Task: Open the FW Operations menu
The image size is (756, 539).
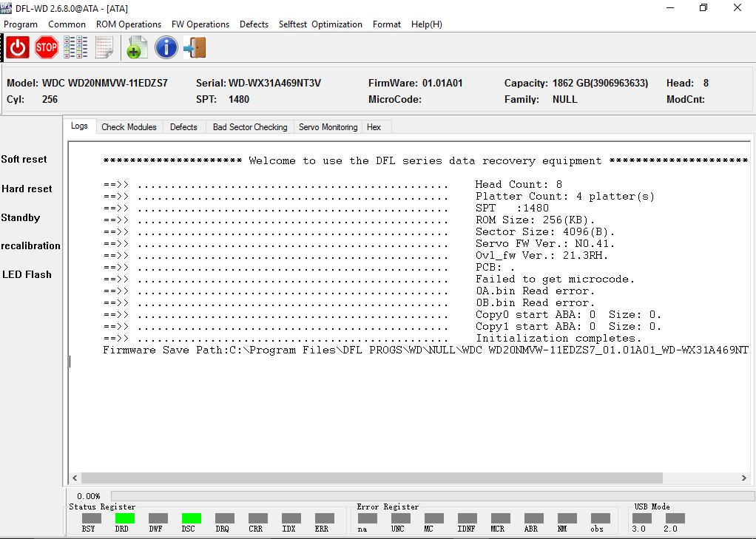Action: [200, 24]
